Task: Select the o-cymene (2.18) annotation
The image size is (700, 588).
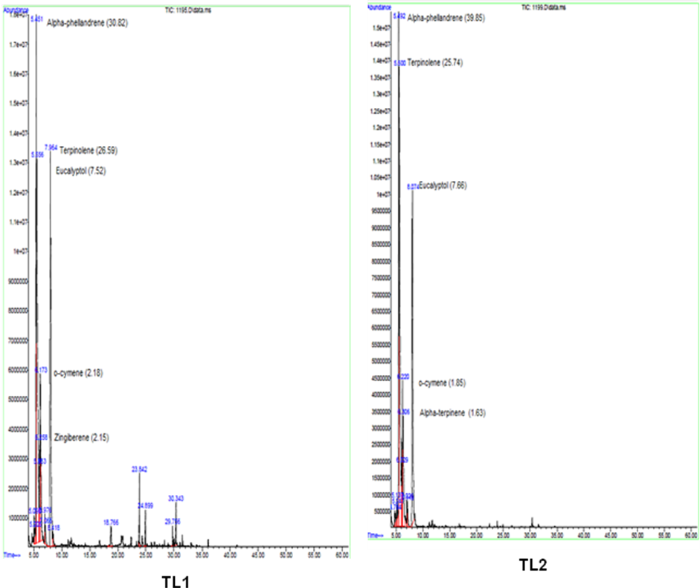Action: coord(78,373)
